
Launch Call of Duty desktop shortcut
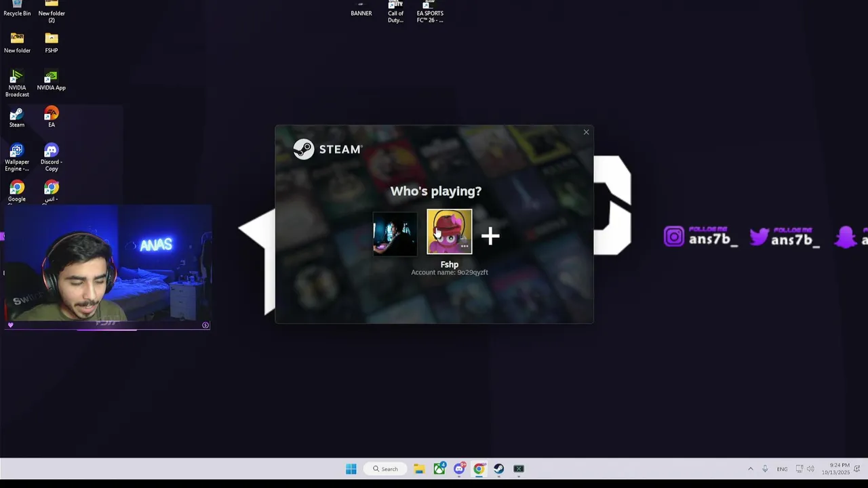coord(395,12)
